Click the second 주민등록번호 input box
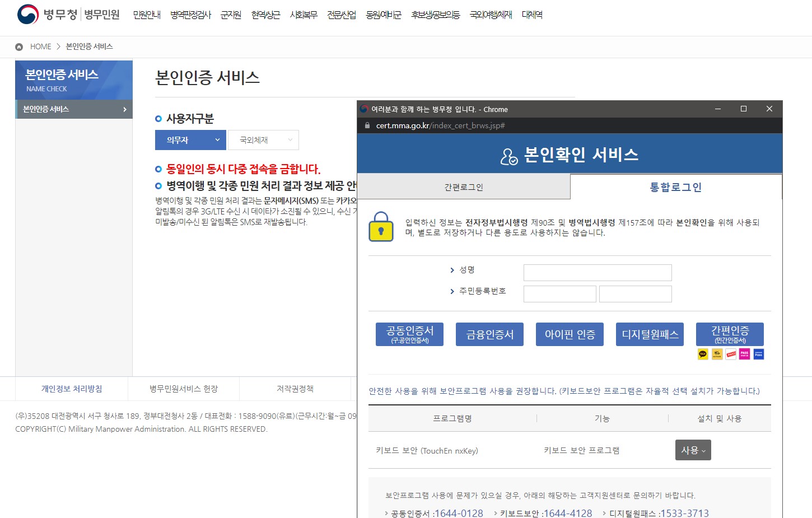Screen dimensions: 812x518 636,294
